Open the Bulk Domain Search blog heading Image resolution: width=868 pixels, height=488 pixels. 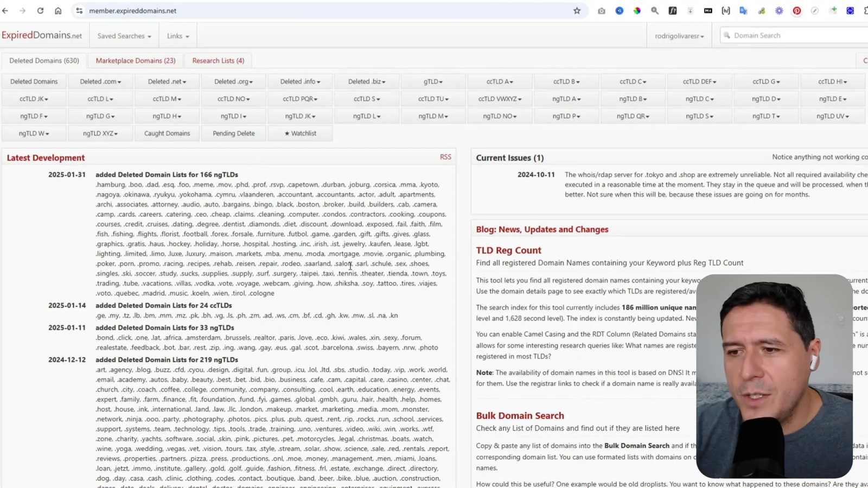point(520,416)
